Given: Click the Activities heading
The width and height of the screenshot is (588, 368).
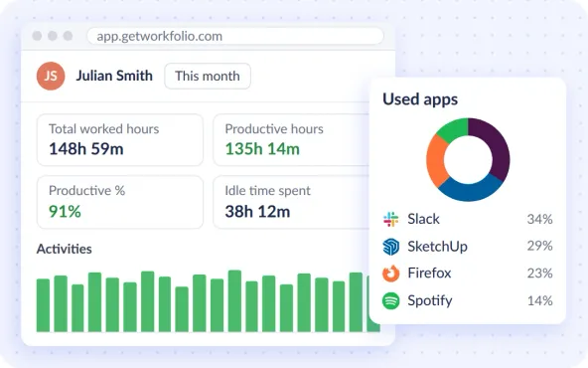Looking at the screenshot, I should 65,249.
